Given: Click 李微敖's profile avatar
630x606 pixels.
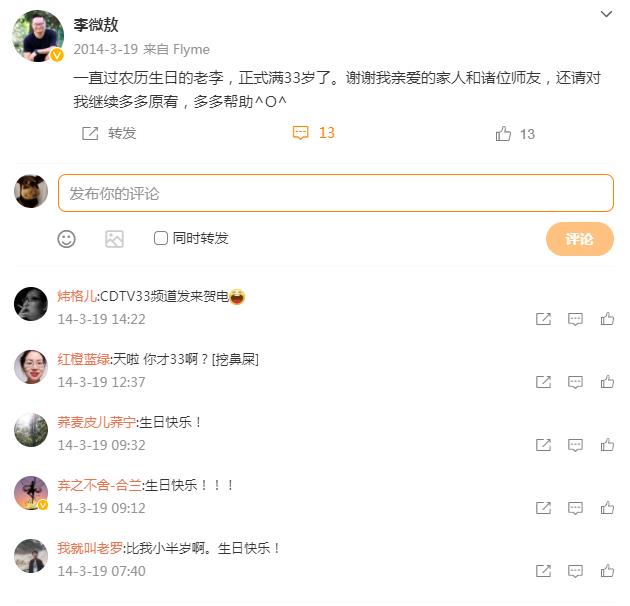Looking at the screenshot, I should click(38, 37).
